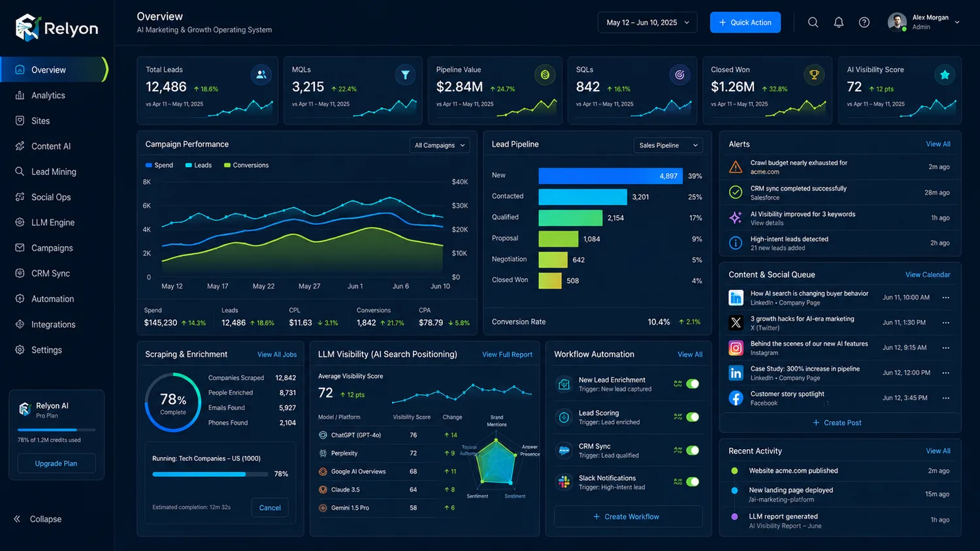Image resolution: width=980 pixels, height=551 pixels.
Task: Open Lead Mining in the sidebar
Action: click(x=54, y=172)
